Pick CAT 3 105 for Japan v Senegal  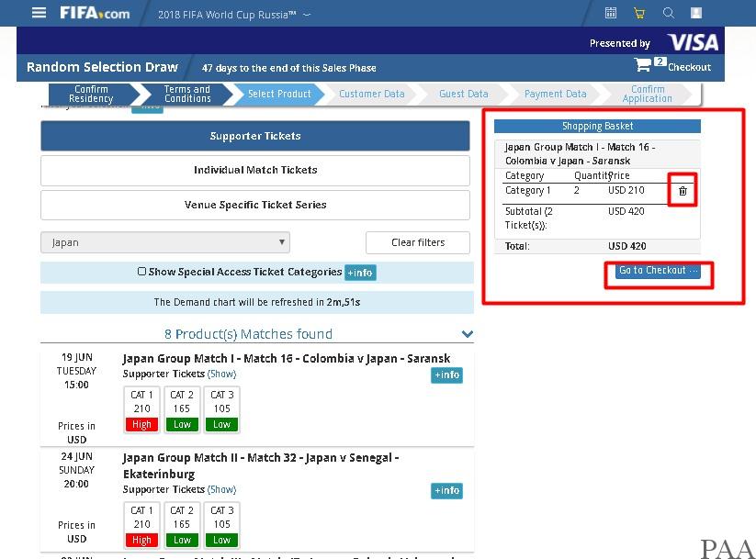pyautogui.click(x=221, y=525)
